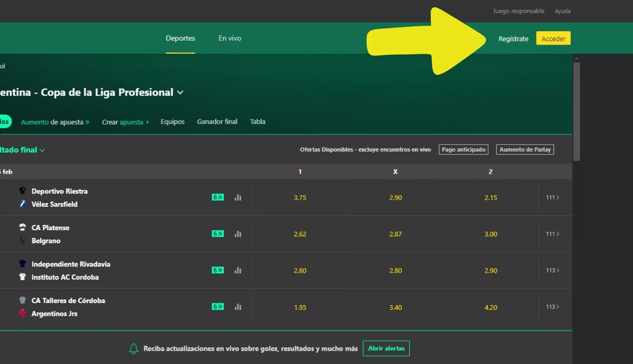The height and width of the screenshot is (364, 633).
Task: Bet on Independiente Rivadavia win at 2.80
Action: coord(300,270)
